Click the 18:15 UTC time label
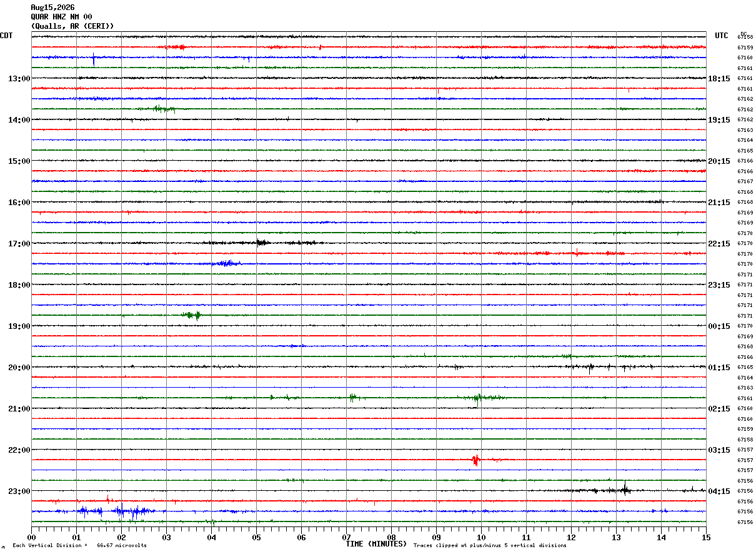Screen dimensions: 756x554 click(x=719, y=79)
